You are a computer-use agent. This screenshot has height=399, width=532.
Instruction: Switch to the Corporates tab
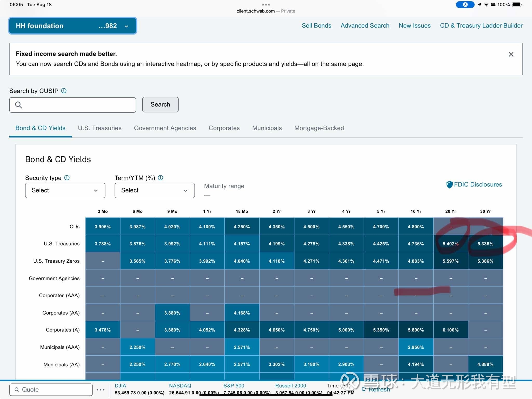224,128
